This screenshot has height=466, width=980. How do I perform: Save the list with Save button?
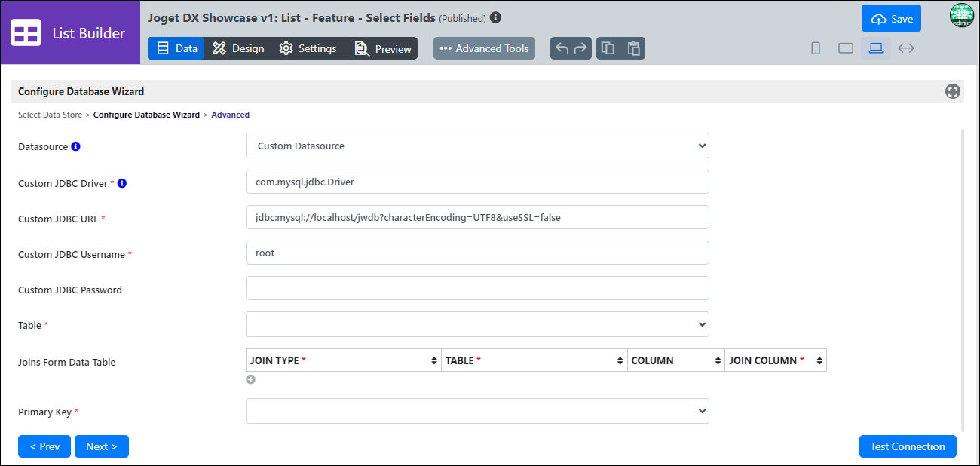891,19
